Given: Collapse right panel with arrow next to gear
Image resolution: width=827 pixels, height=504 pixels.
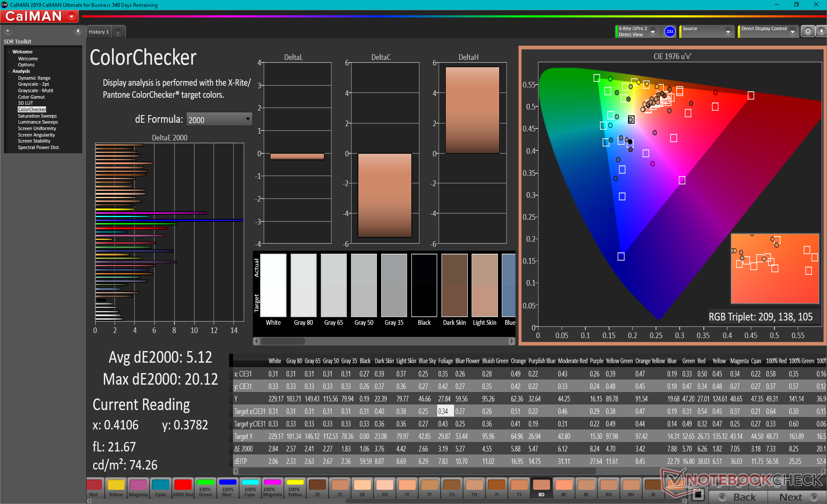Looking at the screenshot, I should 821,31.
